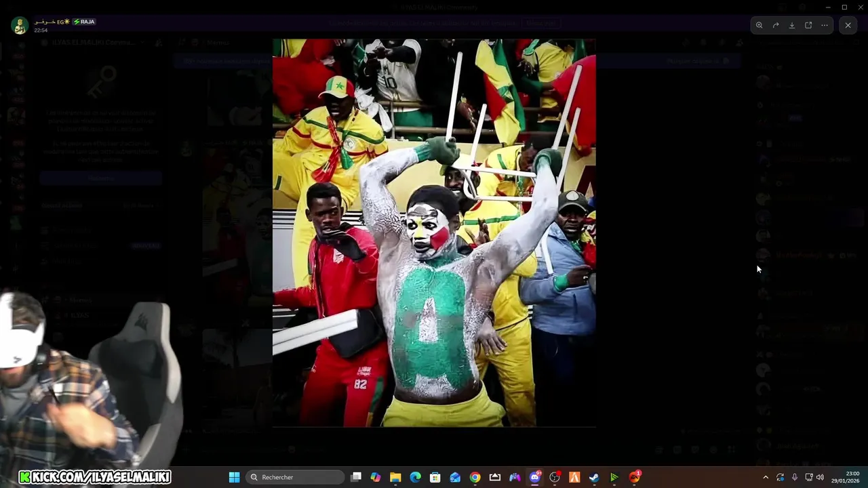Zoom into the image with magnifier icon
This screenshot has width=868, height=488.
tap(759, 25)
